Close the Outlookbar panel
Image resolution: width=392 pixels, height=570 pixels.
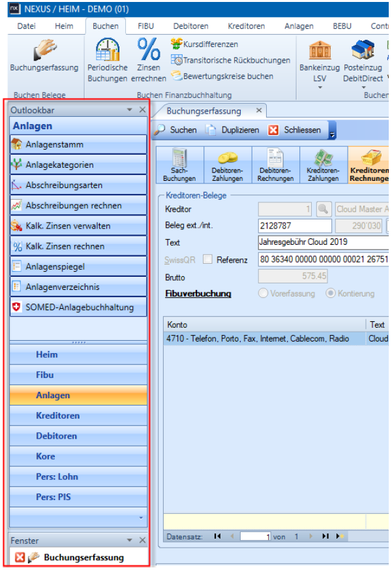point(142,110)
